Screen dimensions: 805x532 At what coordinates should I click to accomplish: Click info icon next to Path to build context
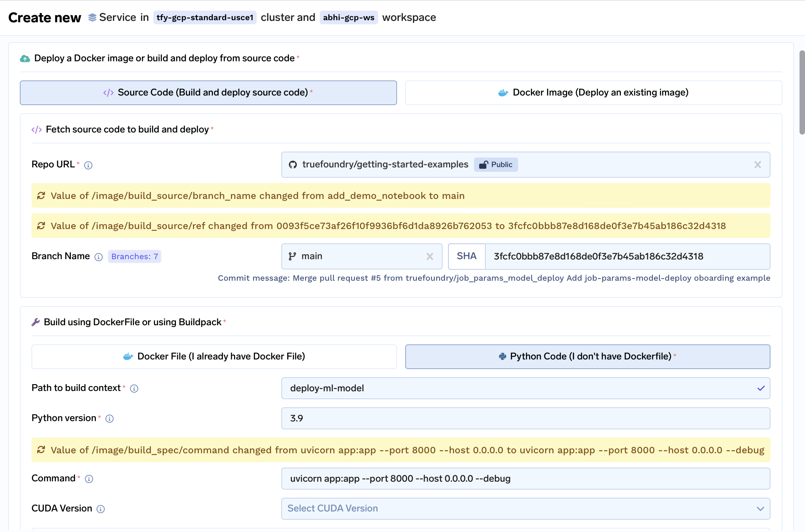click(134, 389)
